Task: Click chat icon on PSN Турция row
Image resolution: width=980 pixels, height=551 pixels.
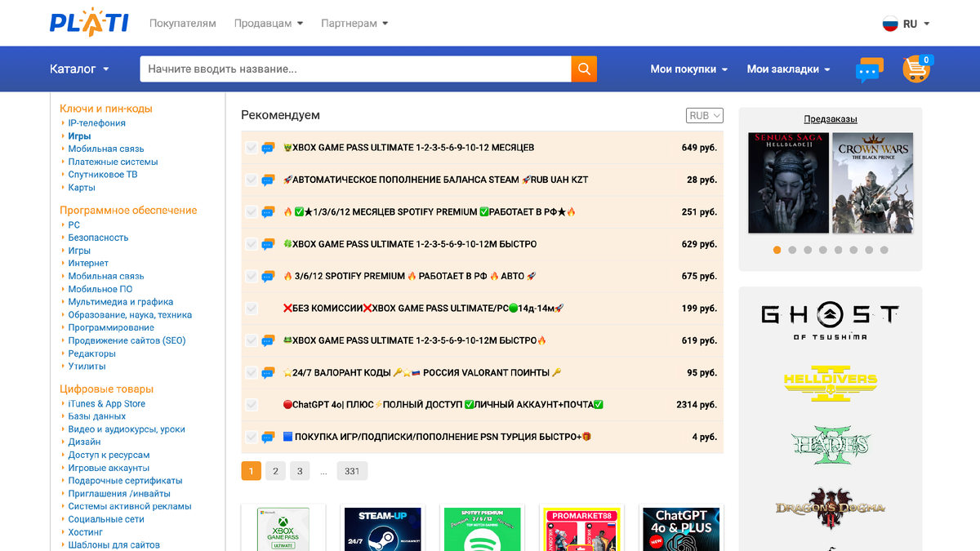Action: (268, 437)
